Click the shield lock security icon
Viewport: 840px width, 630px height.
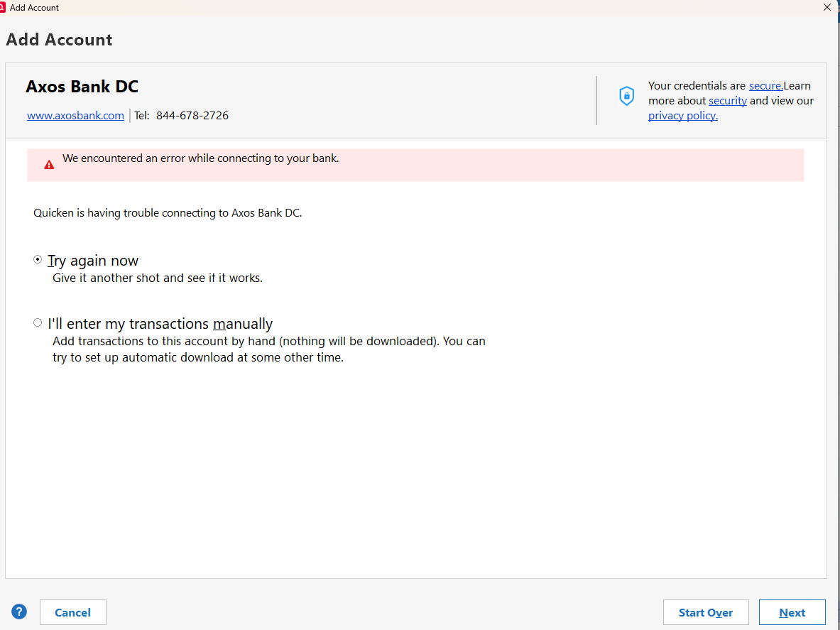coord(626,96)
